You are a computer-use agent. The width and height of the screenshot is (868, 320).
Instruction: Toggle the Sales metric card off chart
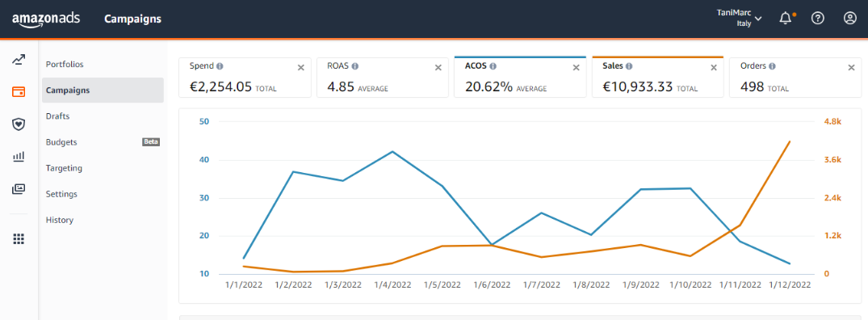tap(657, 77)
